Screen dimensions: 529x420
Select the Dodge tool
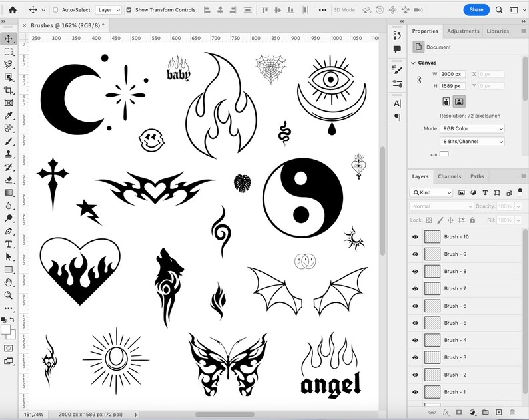point(9,218)
